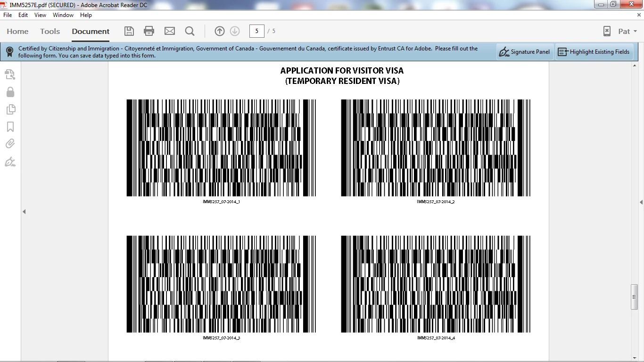This screenshot has height=362, width=644.
Task: Open the File menu
Action: click(x=8, y=15)
